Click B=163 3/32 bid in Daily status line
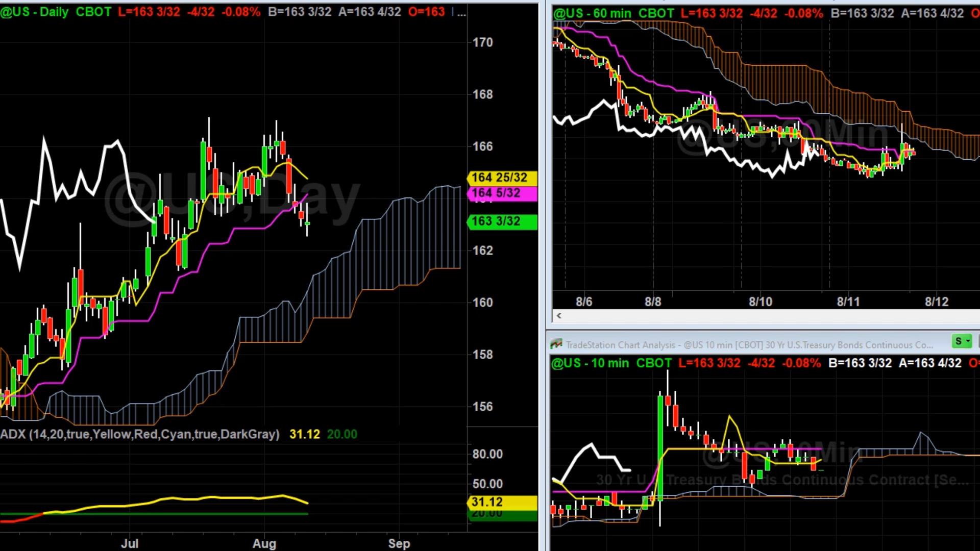This screenshot has height=551, width=980. click(300, 12)
